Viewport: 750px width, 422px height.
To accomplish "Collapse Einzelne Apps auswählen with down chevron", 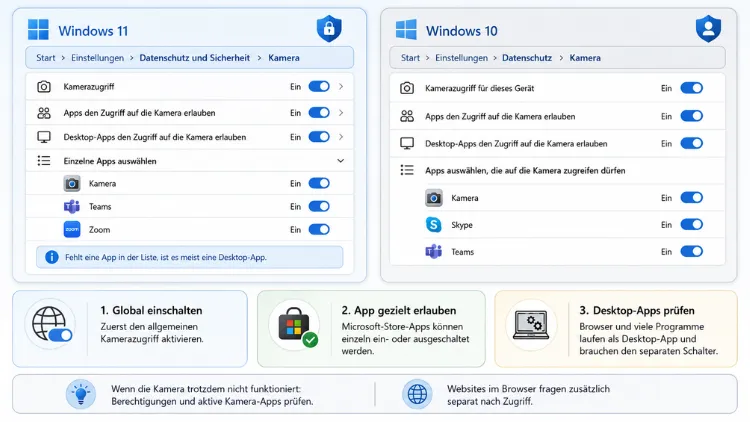I will pyautogui.click(x=341, y=161).
